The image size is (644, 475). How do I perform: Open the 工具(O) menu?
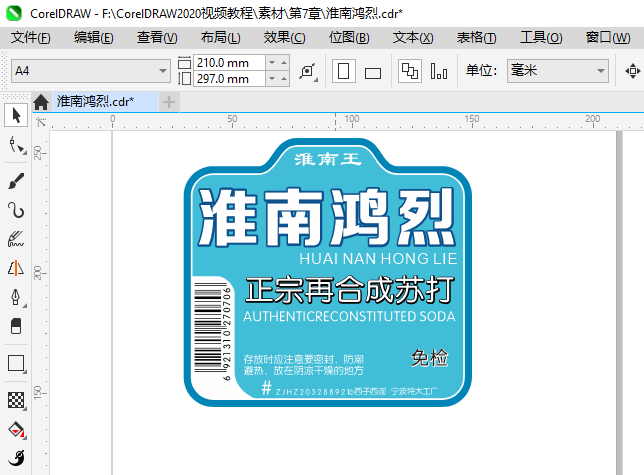(541, 38)
